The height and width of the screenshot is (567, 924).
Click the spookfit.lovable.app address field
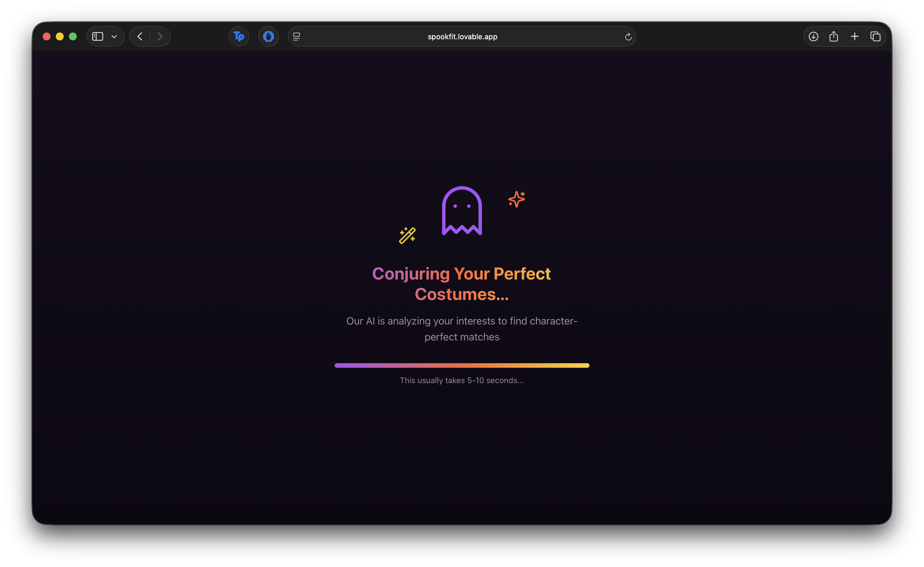[462, 36]
